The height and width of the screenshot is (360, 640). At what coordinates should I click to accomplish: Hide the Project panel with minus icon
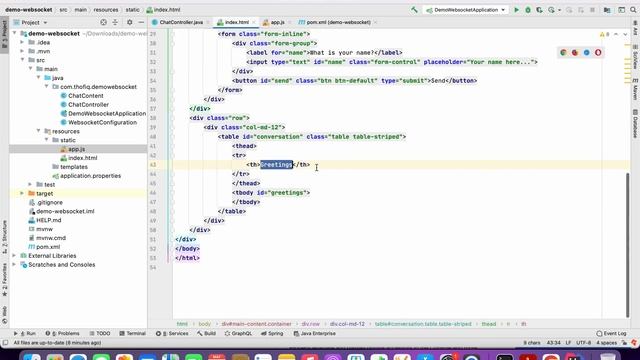[x=141, y=22]
